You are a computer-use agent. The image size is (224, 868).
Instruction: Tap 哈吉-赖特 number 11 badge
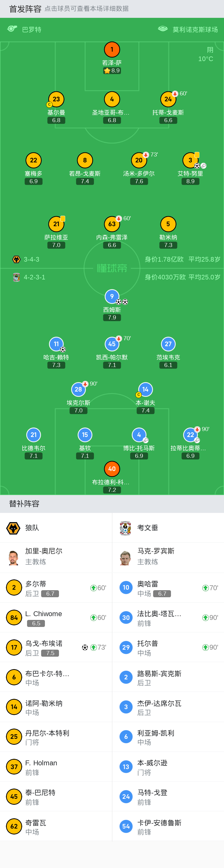point(56,344)
